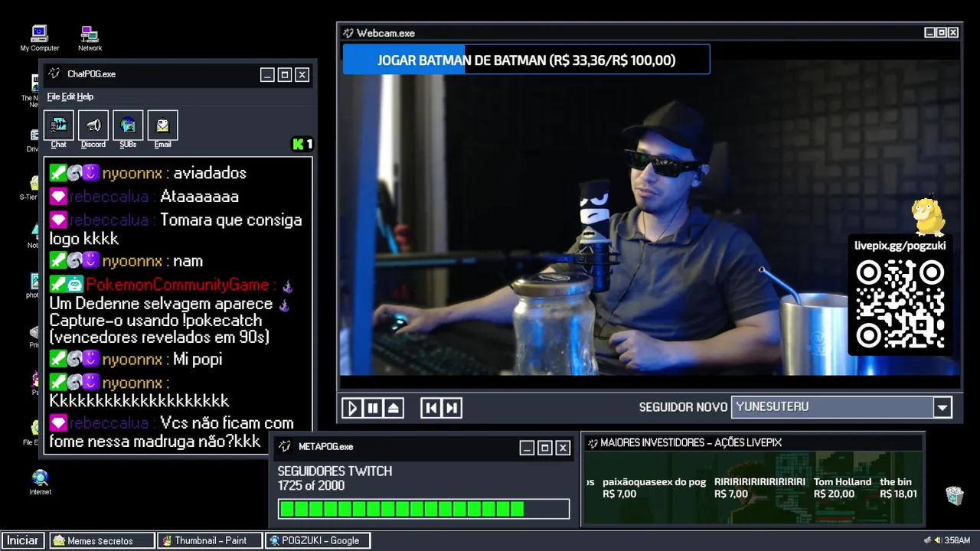The width and height of the screenshot is (980, 551).
Task: Click the Pause button in Webcam.exe
Action: 373,408
